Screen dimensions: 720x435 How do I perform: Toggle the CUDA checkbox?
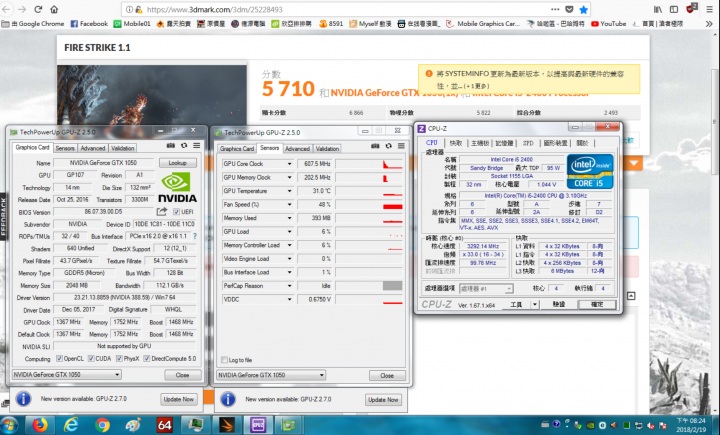(x=91, y=359)
